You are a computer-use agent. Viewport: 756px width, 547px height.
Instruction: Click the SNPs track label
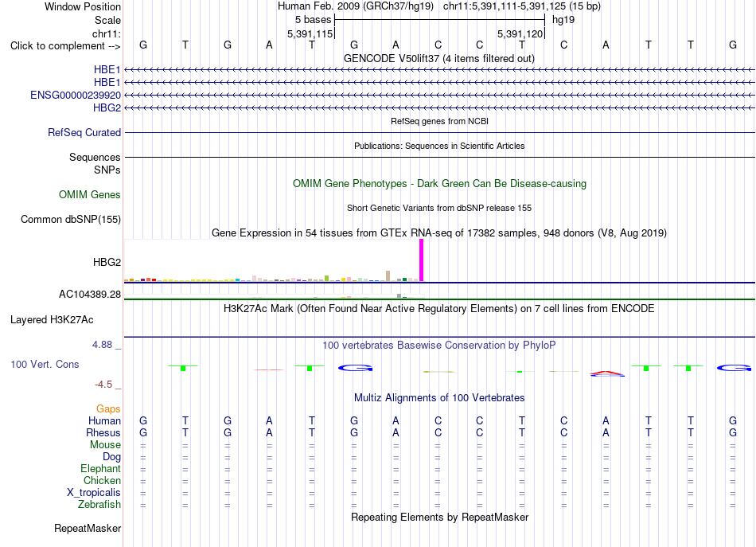[107, 170]
